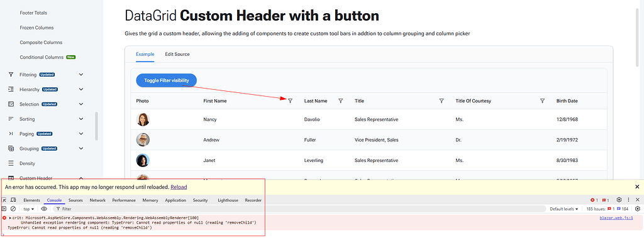The image size is (644, 238).
Task: Select the DevTools inspect element icon
Action: (4, 200)
